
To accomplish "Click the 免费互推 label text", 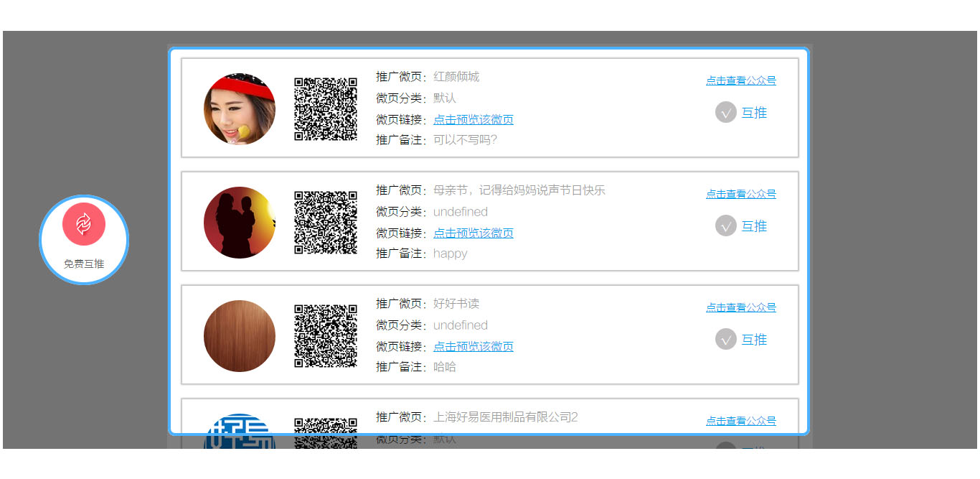I will pos(84,264).
